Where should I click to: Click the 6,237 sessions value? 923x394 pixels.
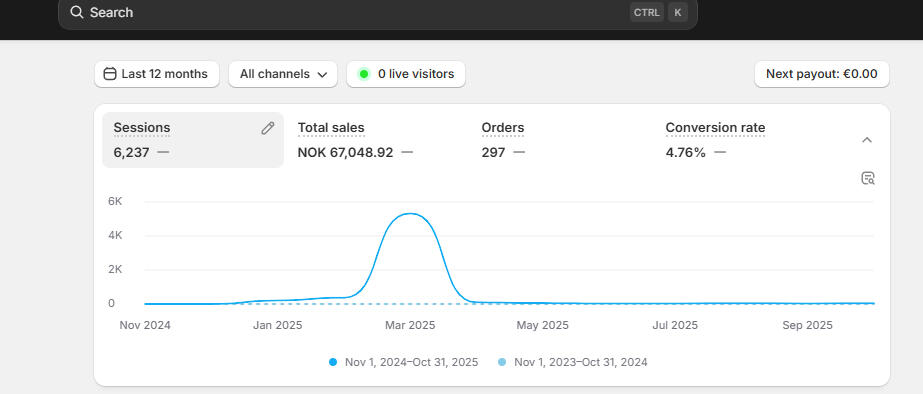click(x=131, y=153)
